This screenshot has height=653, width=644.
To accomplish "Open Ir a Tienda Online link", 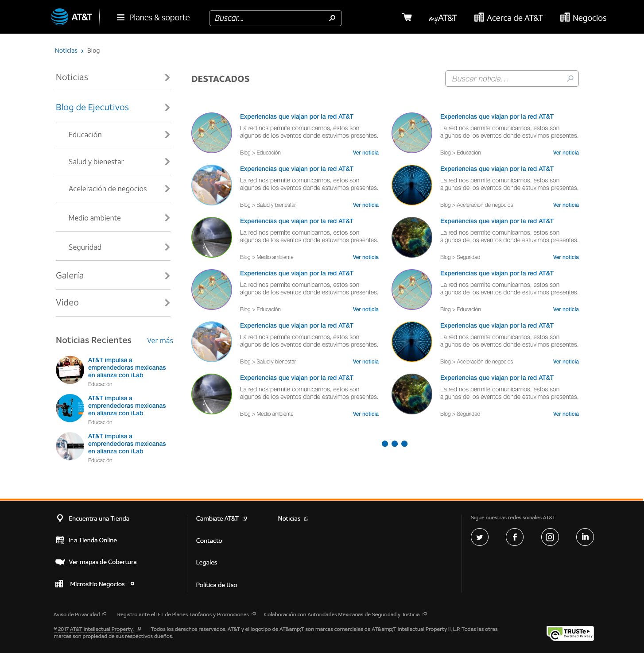I will coord(93,540).
